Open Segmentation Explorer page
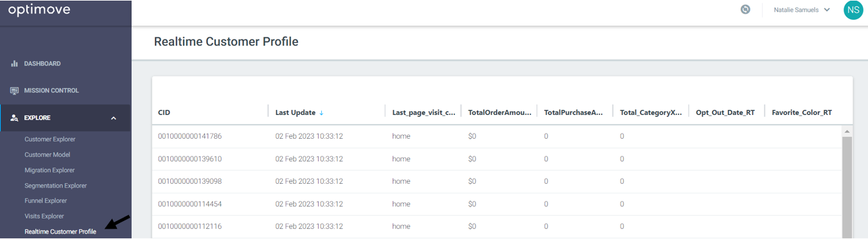 [x=55, y=186]
